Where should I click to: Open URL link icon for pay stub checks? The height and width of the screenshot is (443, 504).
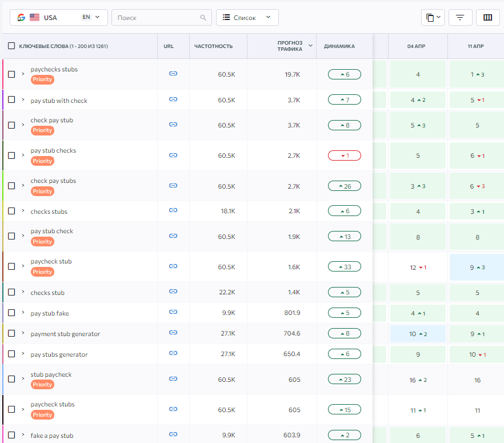coord(173,155)
